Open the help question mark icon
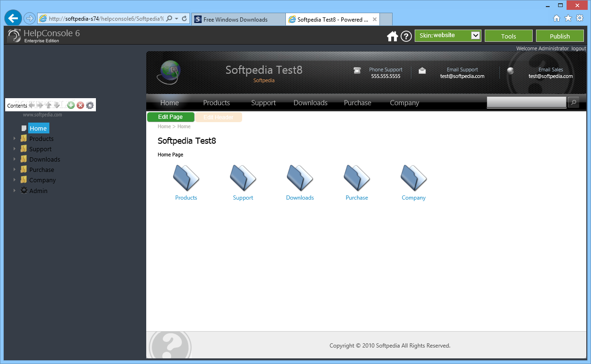The width and height of the screenshot is (591, 364). click(406, 36)
